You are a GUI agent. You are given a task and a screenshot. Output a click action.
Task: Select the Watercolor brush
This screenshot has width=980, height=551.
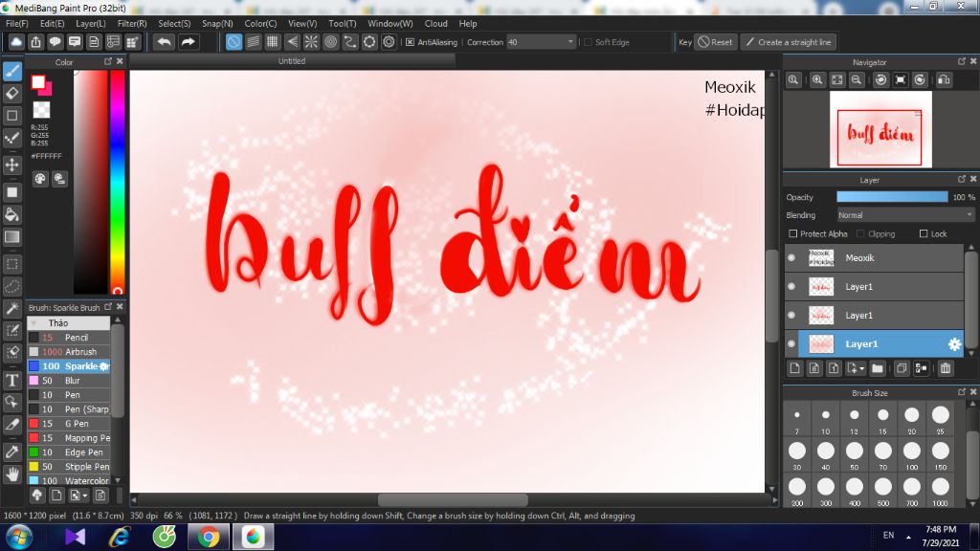[69, 481]
